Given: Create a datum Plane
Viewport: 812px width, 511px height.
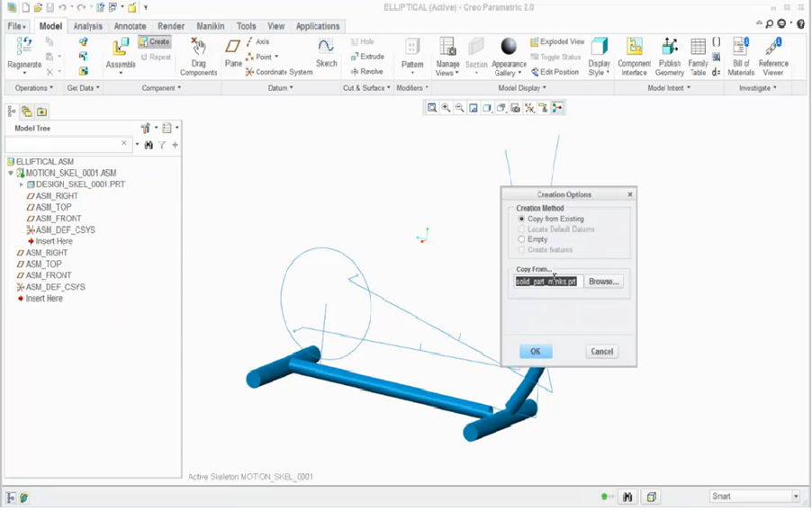Looking at the screenshot, I should (233, 53).
